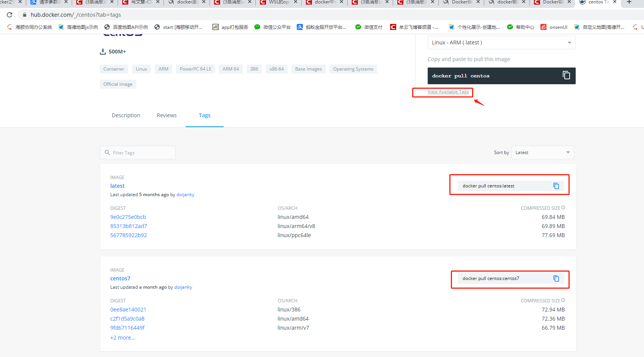Open digest 9fd67116449f

click(128, 328)
